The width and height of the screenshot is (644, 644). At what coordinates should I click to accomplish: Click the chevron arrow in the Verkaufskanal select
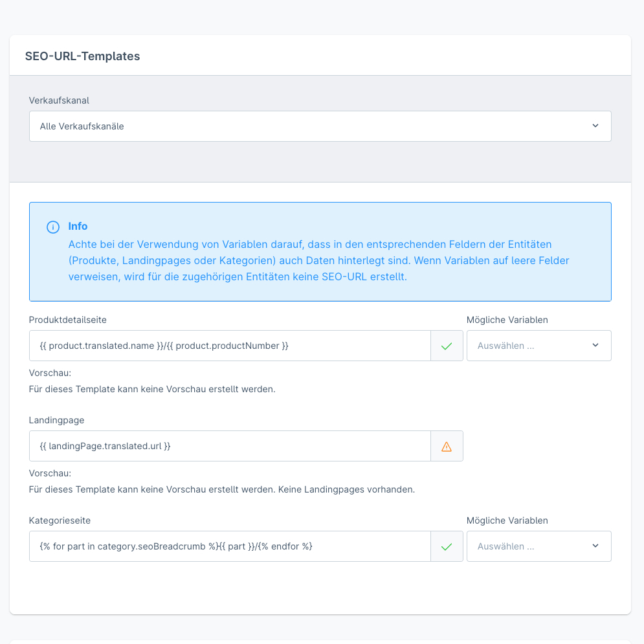coord(595,126)
